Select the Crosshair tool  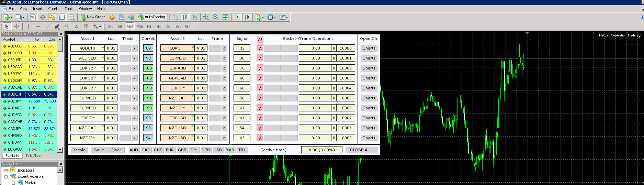point(16,26)
